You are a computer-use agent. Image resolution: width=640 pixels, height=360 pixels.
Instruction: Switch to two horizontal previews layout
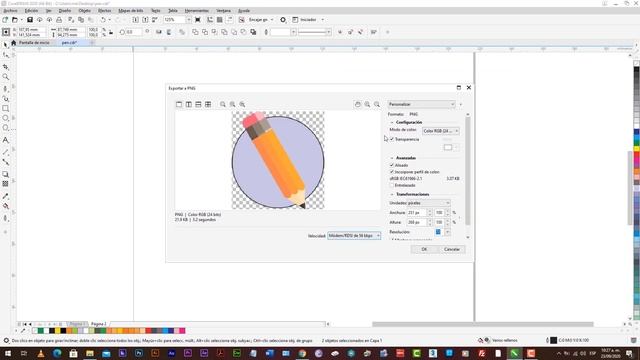(x=198, y=104)
